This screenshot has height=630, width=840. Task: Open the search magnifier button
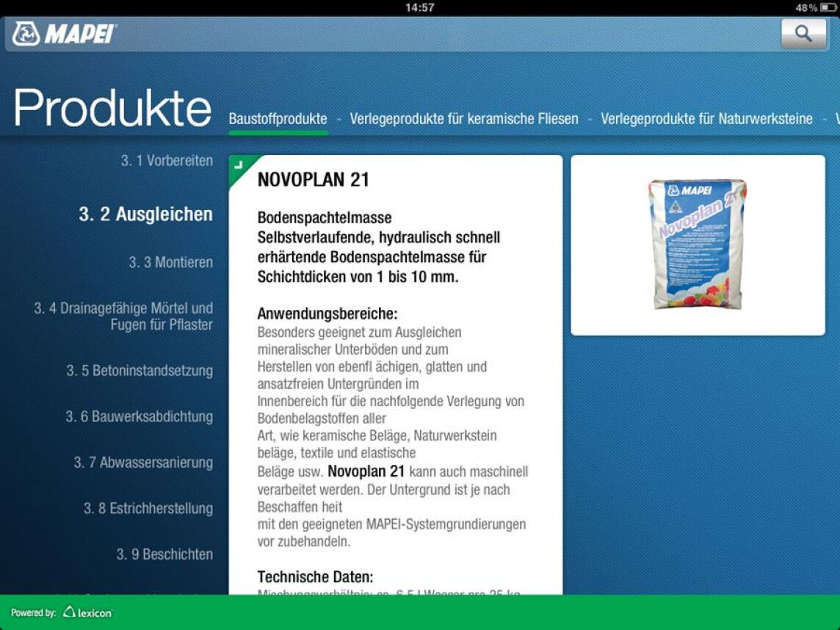[803, 34]
